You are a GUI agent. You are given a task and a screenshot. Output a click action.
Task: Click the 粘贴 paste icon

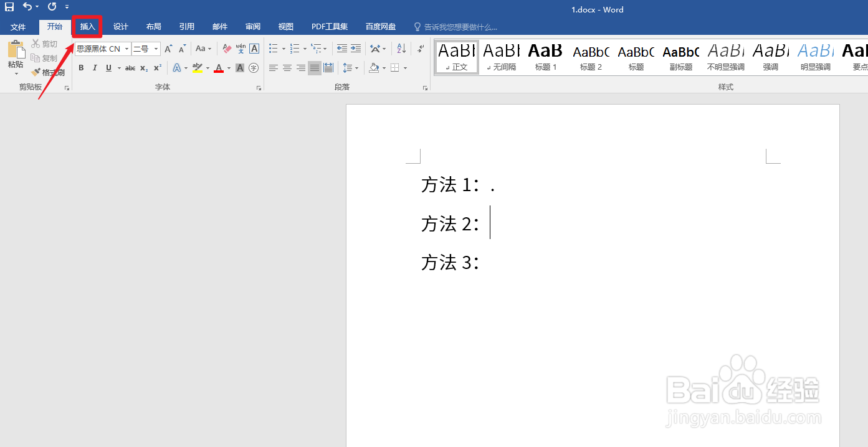point(16,50)
